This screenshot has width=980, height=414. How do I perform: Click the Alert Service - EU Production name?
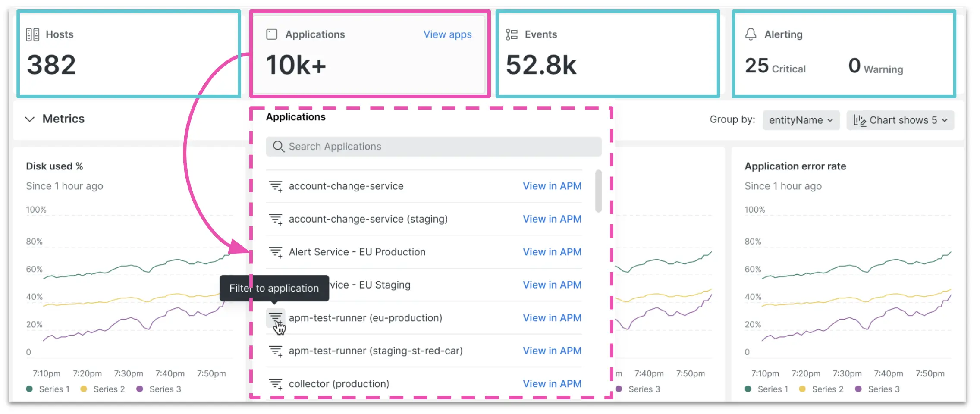(357, 252)
